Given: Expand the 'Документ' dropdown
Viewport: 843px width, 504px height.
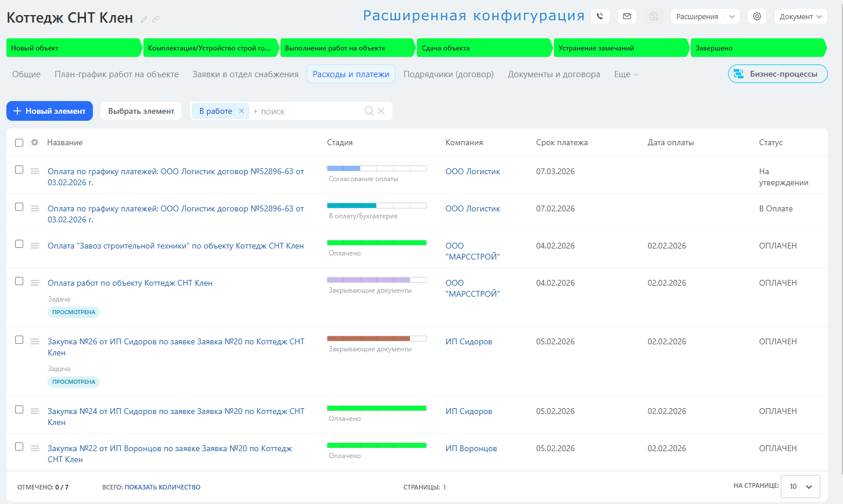Looking at the screenshot, I should tap(801, 17).
